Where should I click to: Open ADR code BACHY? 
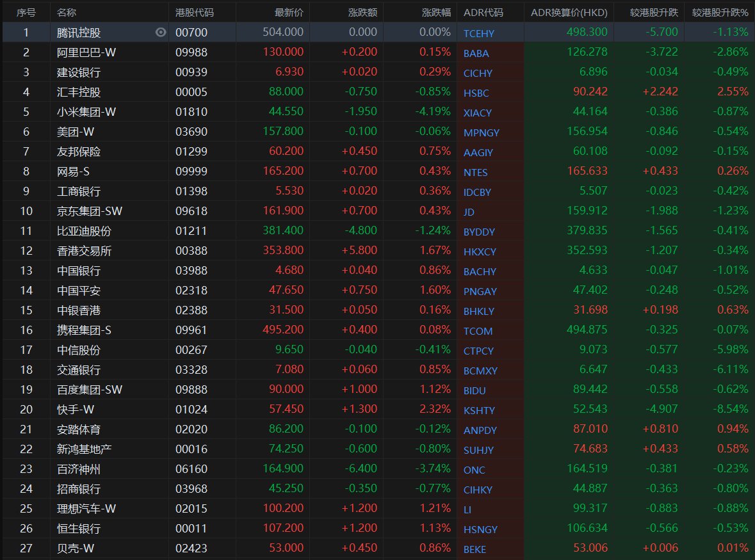[480, 271]
